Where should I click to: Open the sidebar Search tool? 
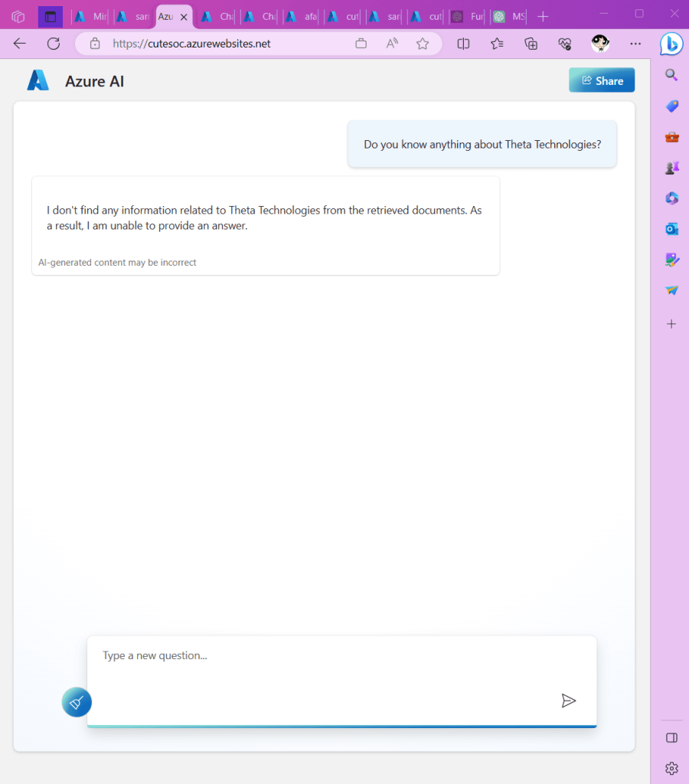coord(671,75)
